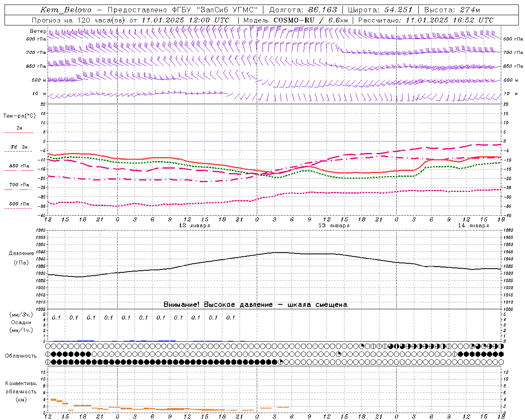
Task: Click the '12 января' date label
Action: pyautogui.click(x=194, y=226)
